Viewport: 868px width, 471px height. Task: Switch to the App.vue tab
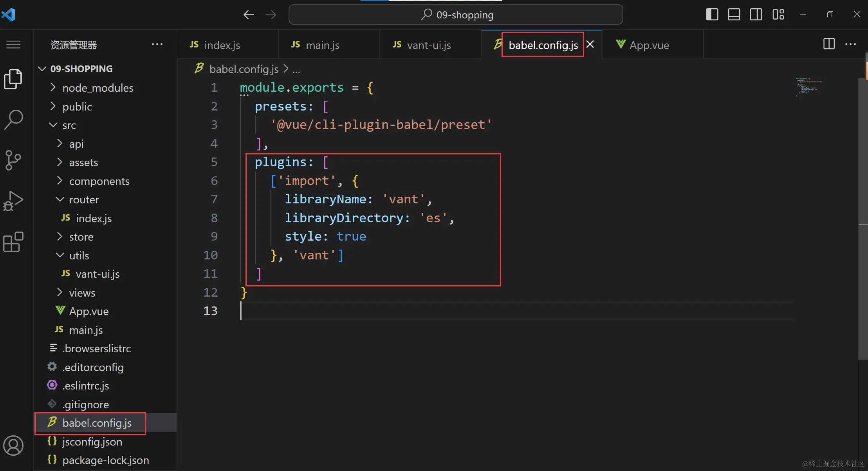653,45
